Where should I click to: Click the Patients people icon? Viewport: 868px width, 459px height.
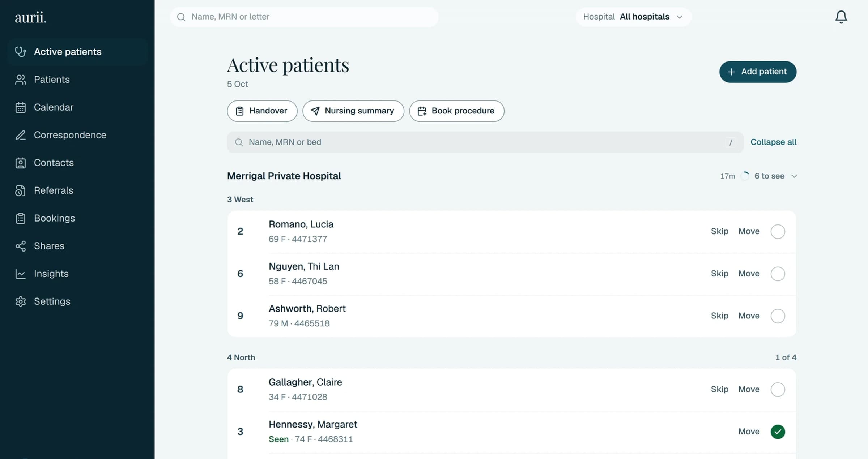pos(21,80)
